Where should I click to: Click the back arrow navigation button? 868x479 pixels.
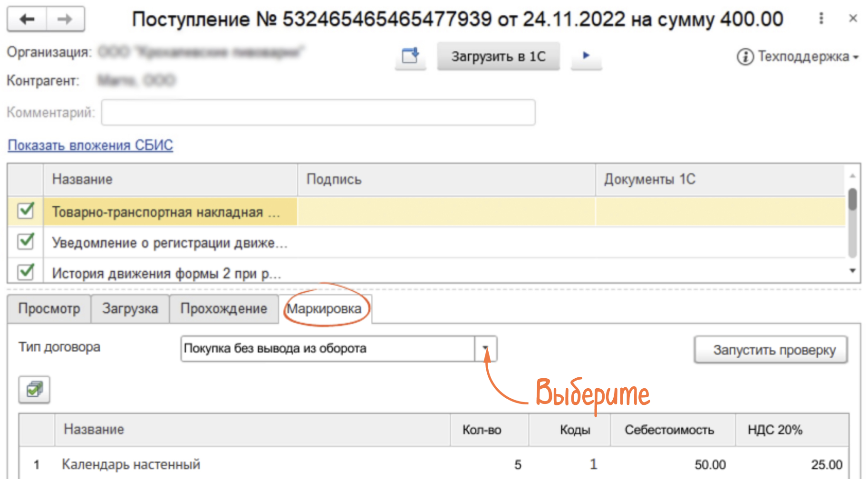27,19
